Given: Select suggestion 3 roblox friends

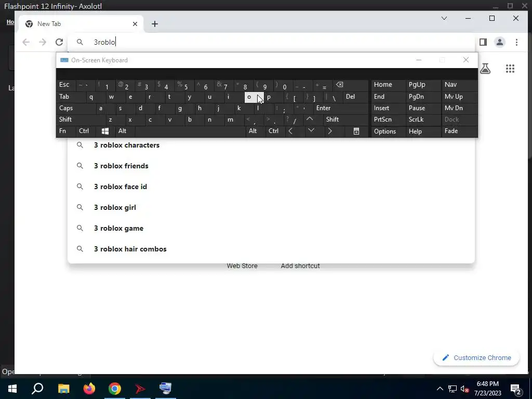Looking at the screenshot, I should click(x=271, y=166).
